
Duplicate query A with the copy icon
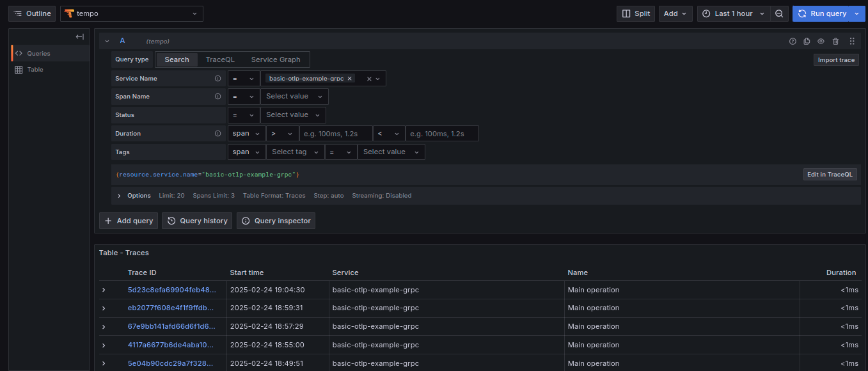pos(807,41)
